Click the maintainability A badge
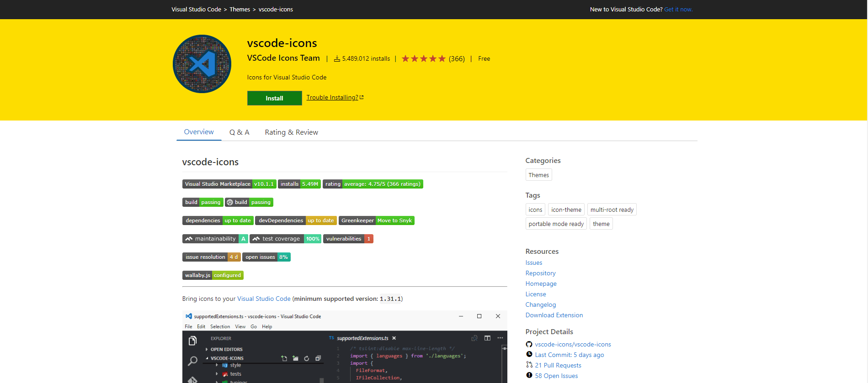Screen dimensions: 868x383 (x=215, y=239)
